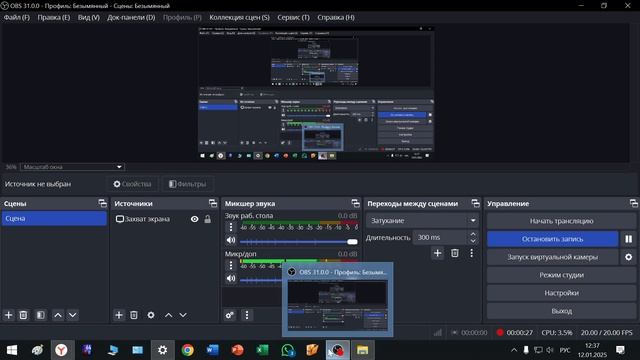Mute Mic/Aux speaker icon
The height and width of the screenshot is (360, 640).
231,278
